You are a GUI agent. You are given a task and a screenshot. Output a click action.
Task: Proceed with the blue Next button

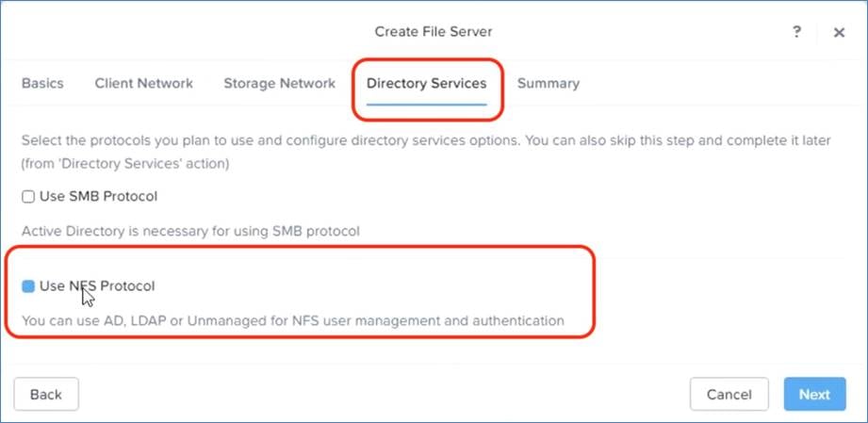815,394
